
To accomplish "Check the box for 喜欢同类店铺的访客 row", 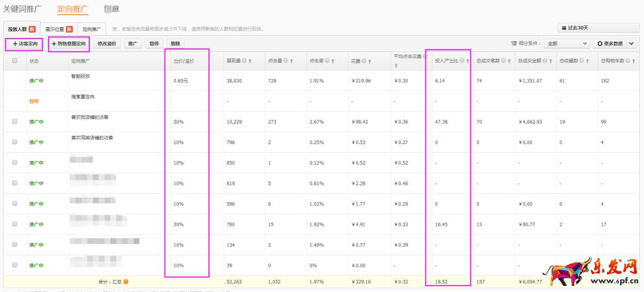I will point(15,142).
